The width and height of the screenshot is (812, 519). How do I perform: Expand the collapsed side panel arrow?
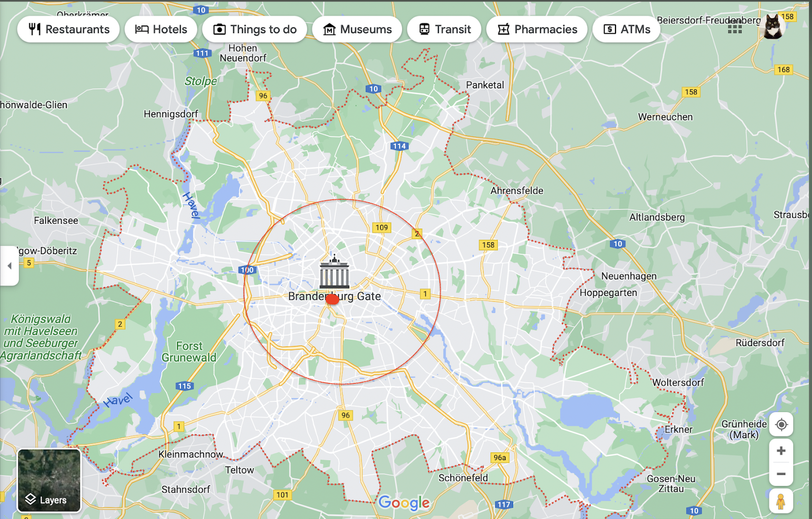[x=9, y=266]
